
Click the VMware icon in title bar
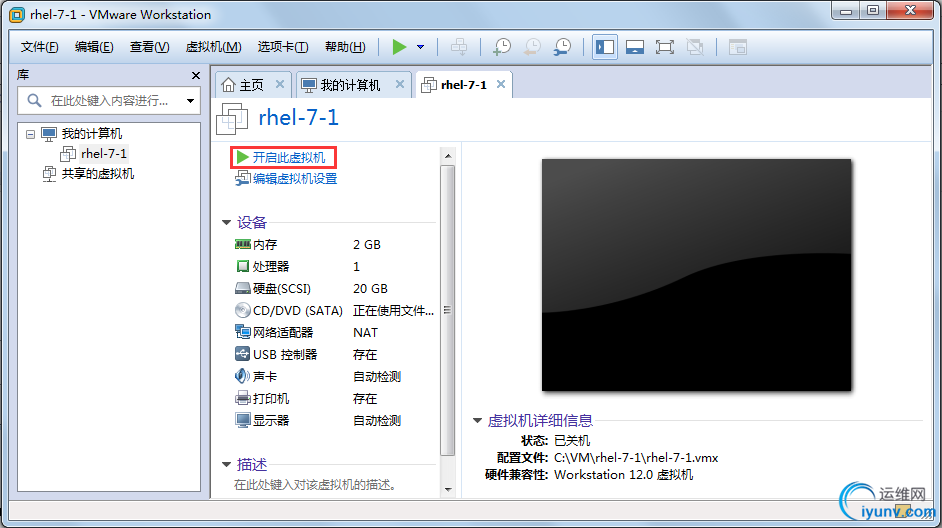[x=17, y=14]
